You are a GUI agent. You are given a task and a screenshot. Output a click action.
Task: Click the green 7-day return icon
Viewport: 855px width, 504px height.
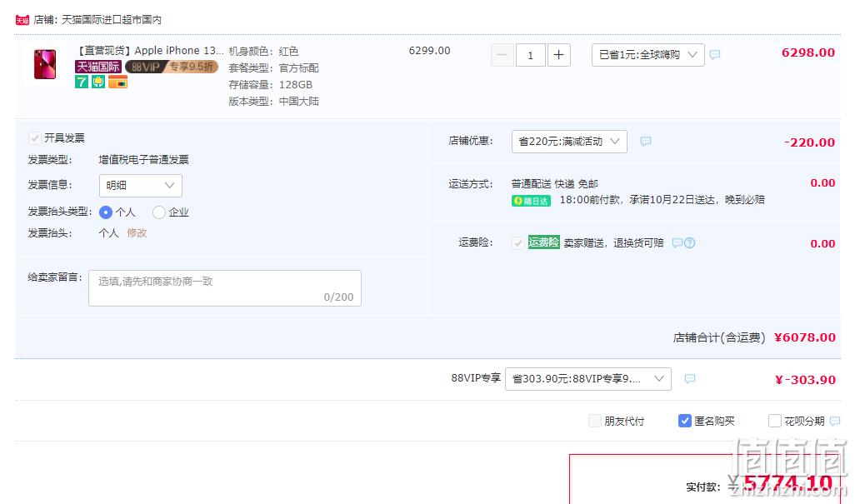(81, 82)
